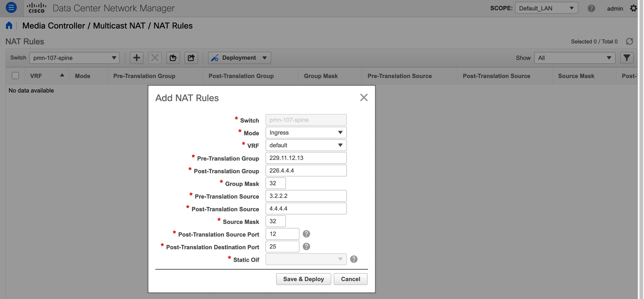Viewport: 644px width, 299px height.
Task: Open the Static Oif dropdown
Action: pyautogui.click(x=306, y=259)
